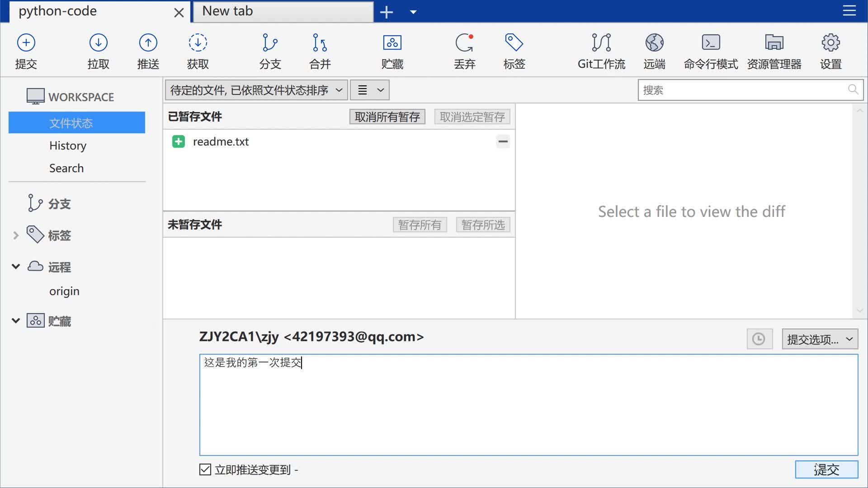Screen dimensions: 868x488
Task: Open the 待定的文件 sorting dropdown
Action: [x=256, y=90]
